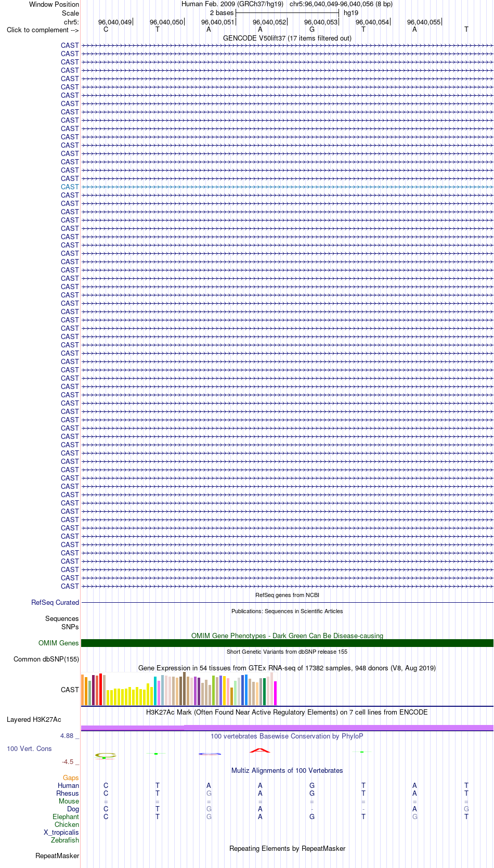Click the RefSeq Curated track label
494x868 pixels.
click(55, 602)
